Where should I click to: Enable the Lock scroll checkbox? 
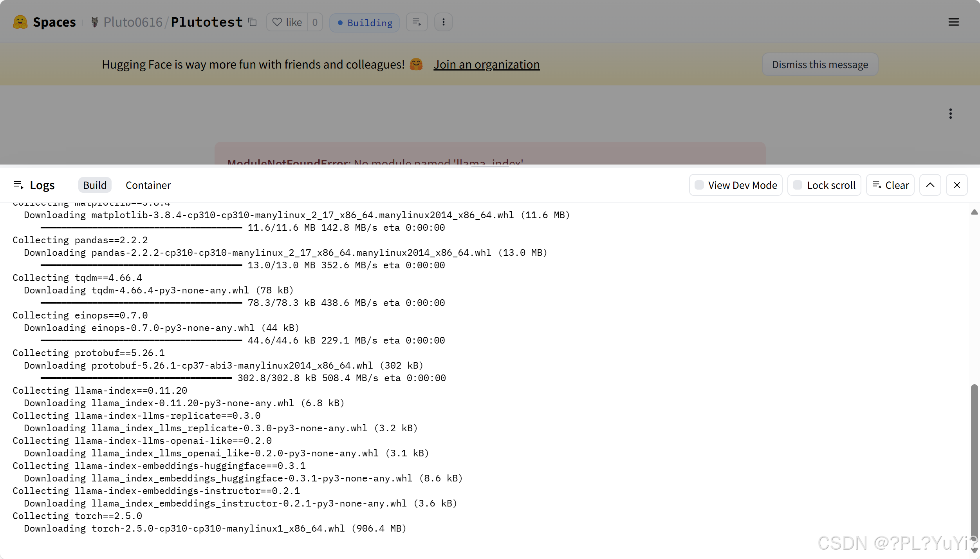point(798,185)
